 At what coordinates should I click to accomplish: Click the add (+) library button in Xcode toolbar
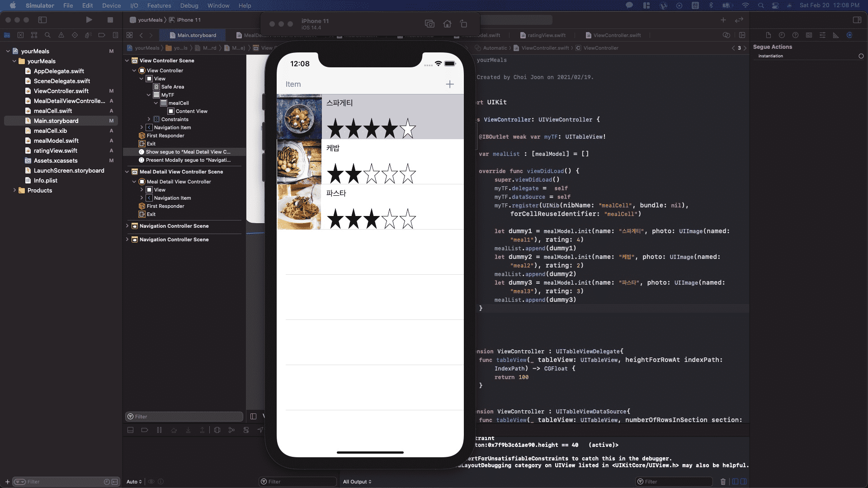click(723, 20)
